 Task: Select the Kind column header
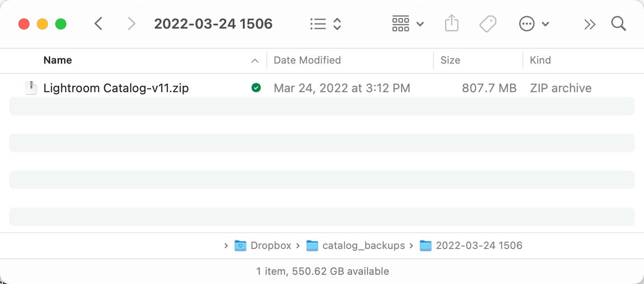[540, 60]
